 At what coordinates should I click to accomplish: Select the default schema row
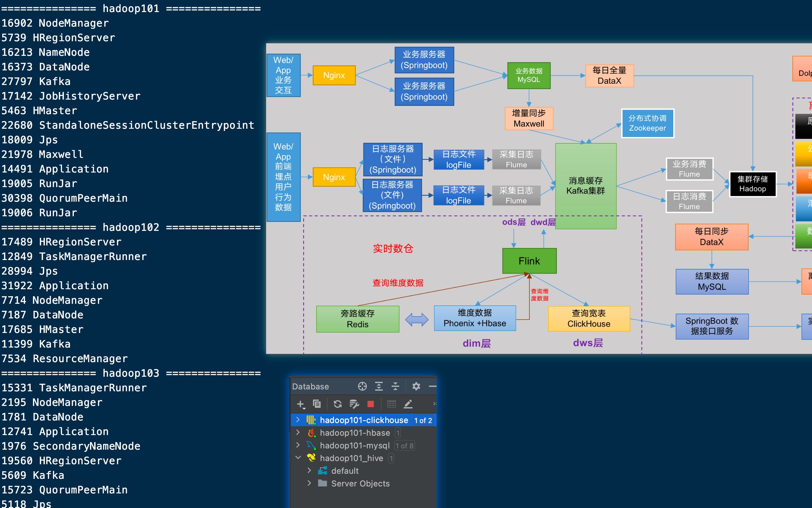click(364, 471)
